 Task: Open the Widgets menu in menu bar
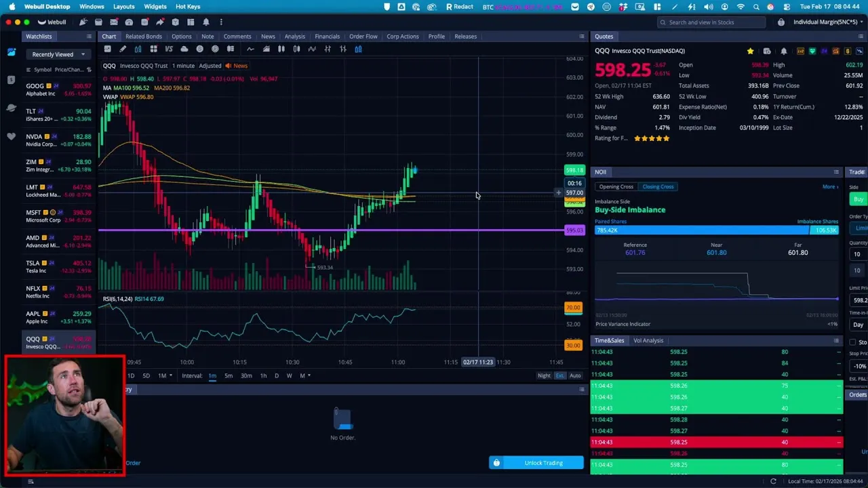(155, 7)
